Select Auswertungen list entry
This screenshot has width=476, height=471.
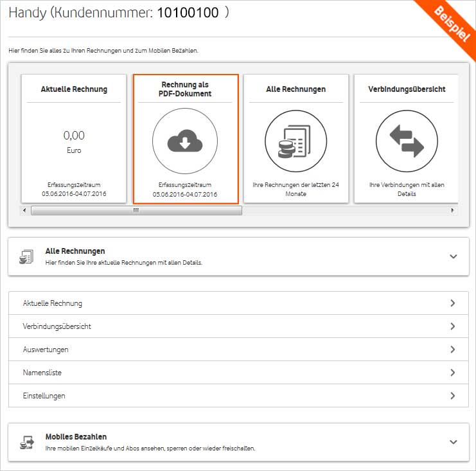point(46,350)
